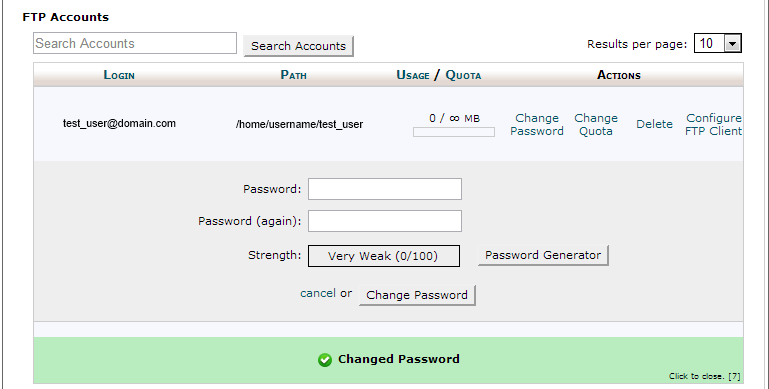Screen dimensions: 769x389
Task: Open Configure FTP Client link
Action: pos(714,125)
